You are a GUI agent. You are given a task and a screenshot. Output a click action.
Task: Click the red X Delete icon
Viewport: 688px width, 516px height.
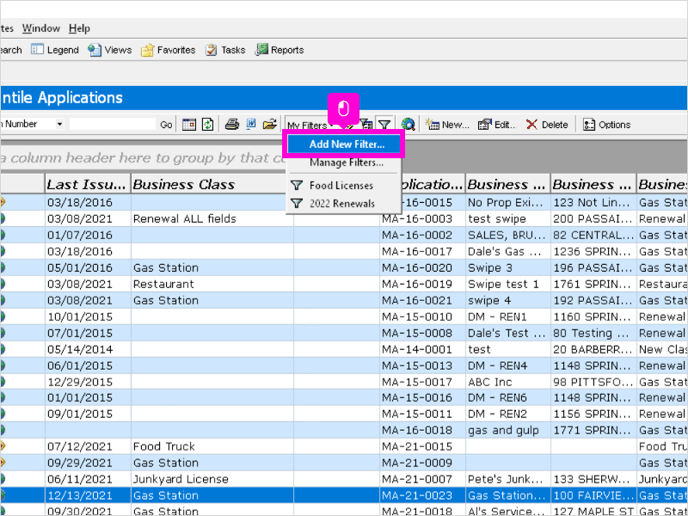pos(532,125)
